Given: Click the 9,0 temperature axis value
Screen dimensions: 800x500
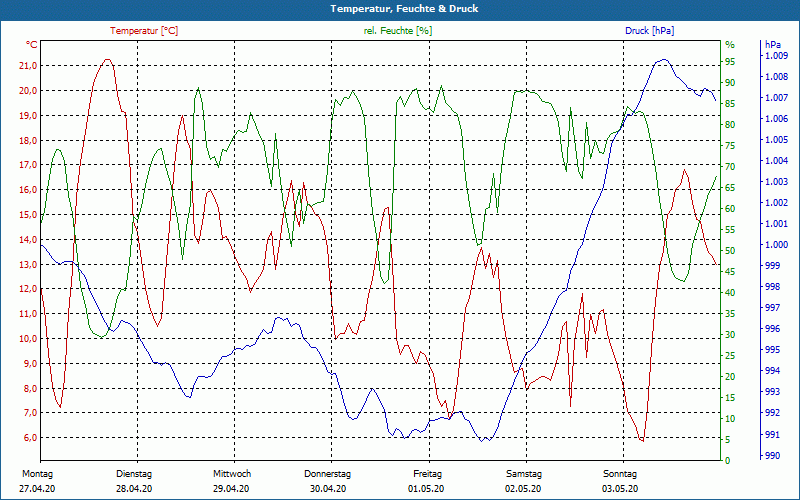Looking at the screenshot, I should click(x=30, y=364).
